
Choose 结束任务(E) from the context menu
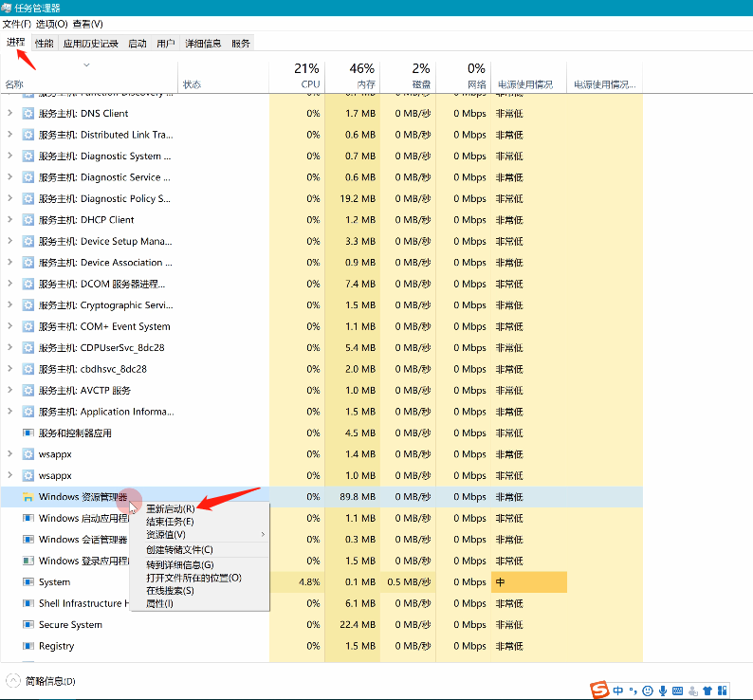[200, 522]
